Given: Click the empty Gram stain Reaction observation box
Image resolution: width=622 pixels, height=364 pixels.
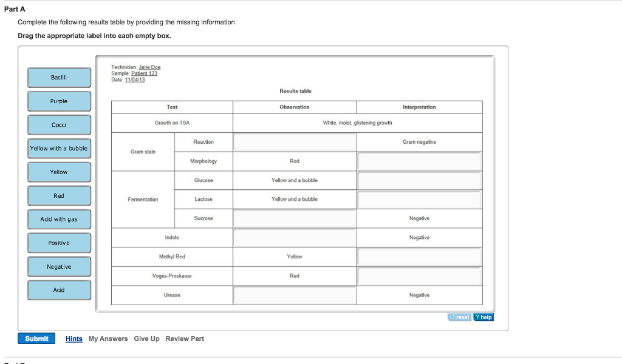Looking at the screenshot, I should click(295, 143).
